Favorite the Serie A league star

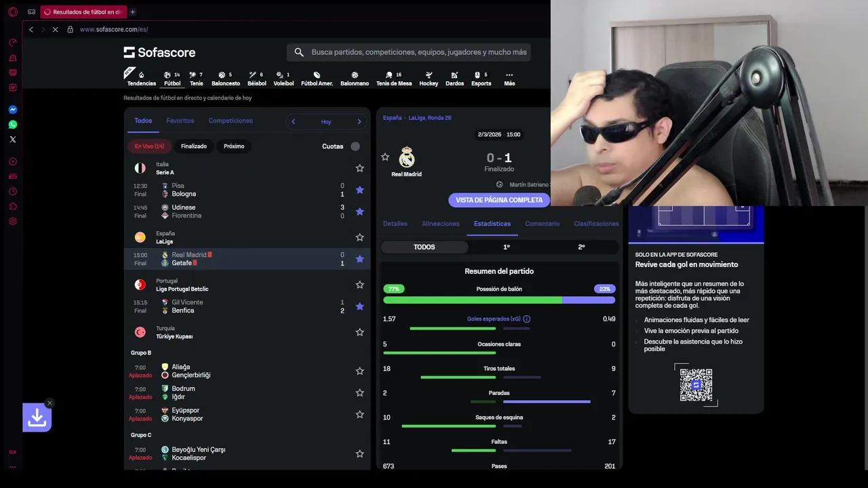point(360,168)
